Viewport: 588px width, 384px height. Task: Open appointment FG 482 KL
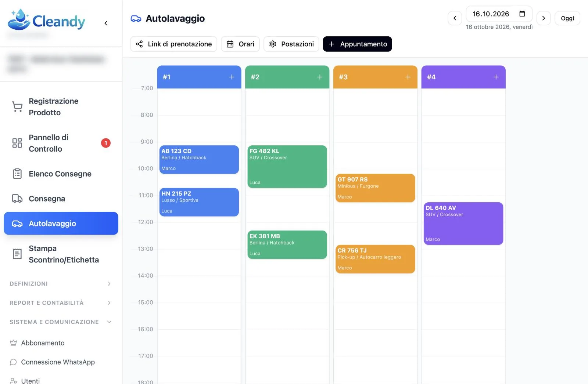(x=287, y=167)
